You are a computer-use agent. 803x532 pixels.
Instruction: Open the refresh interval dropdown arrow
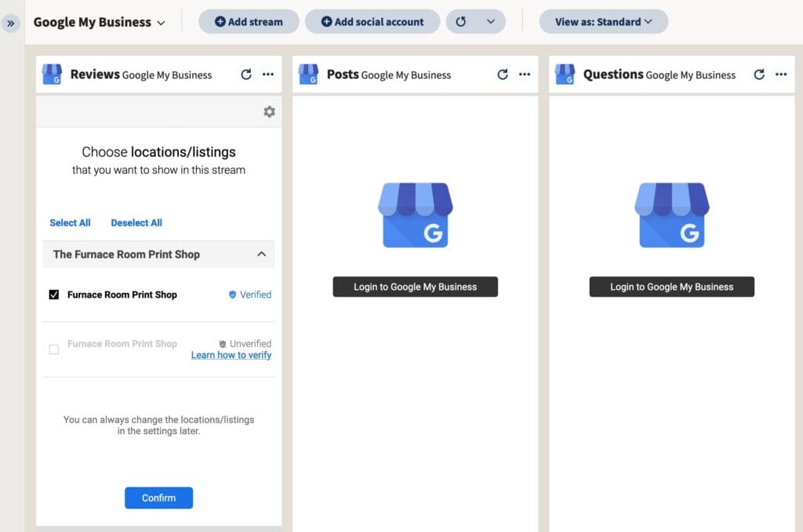[491, 21]
